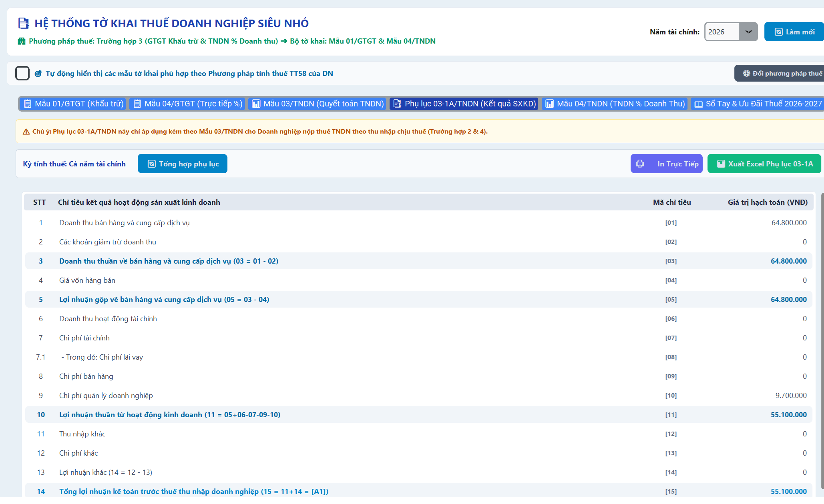Click the green building icon before Phương pháp thuế
The width and height of the screenshot is (824, 504).
[x=22, y=41]
